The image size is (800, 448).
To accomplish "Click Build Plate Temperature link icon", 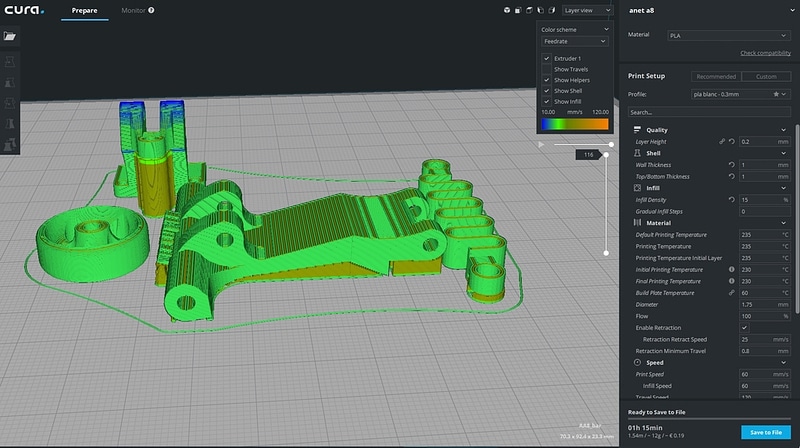I will coord(732,293).
